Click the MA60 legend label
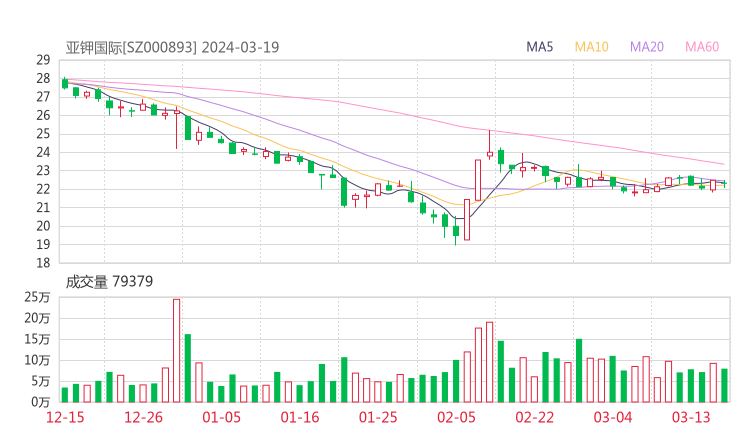Viewport: 740px width, 440px height. pos(702,47)
